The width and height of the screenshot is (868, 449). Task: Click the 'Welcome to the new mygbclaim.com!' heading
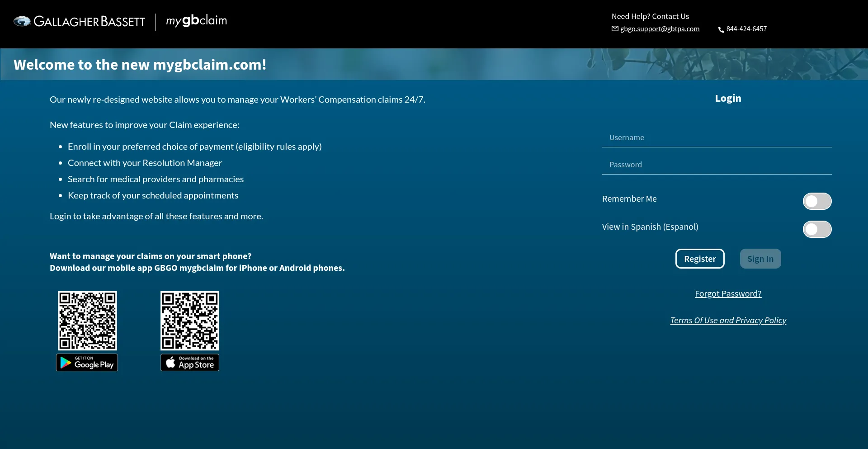click(140, 65)
